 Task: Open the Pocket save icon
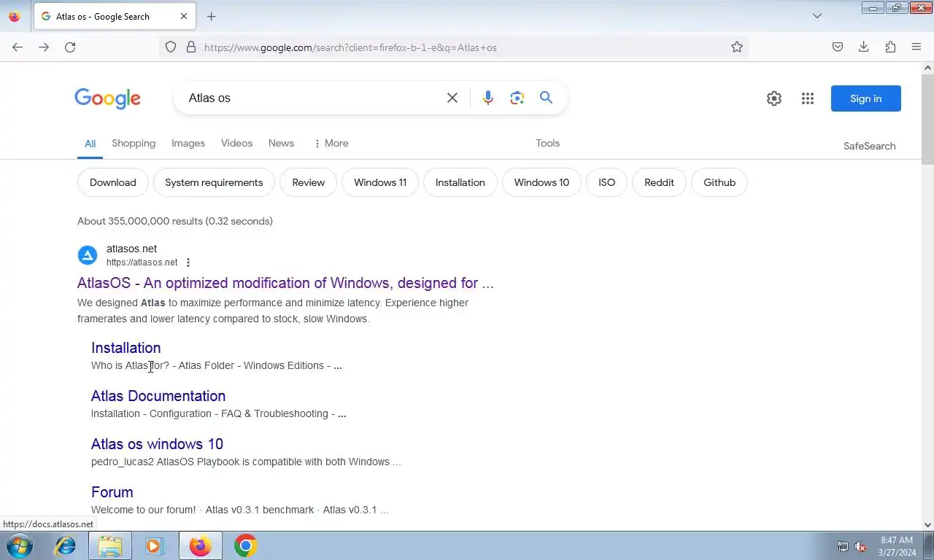click(838, 47)
